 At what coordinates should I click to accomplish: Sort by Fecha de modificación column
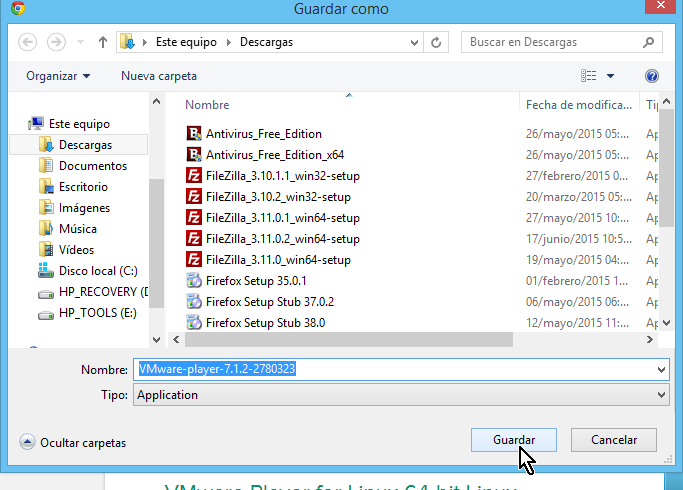[578, 105]
